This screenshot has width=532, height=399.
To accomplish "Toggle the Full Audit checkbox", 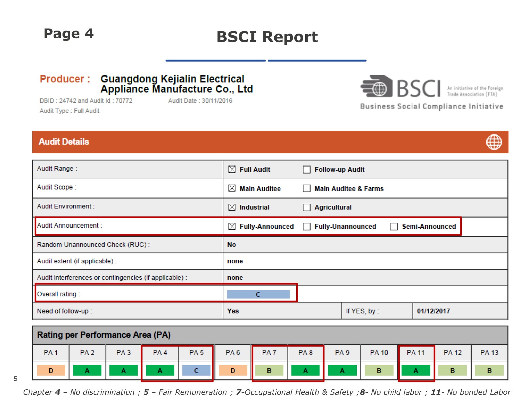I will (232, 169).
